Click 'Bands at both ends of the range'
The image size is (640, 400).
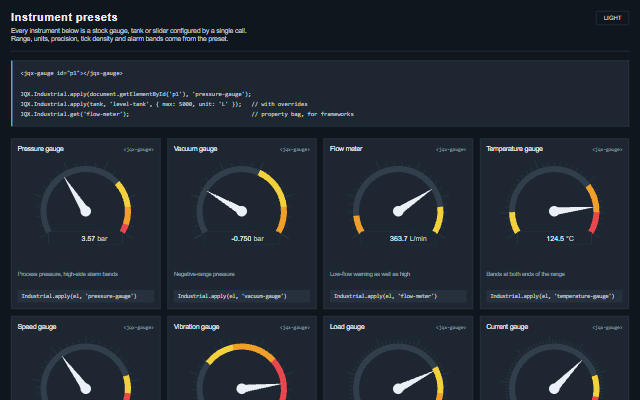526,274
